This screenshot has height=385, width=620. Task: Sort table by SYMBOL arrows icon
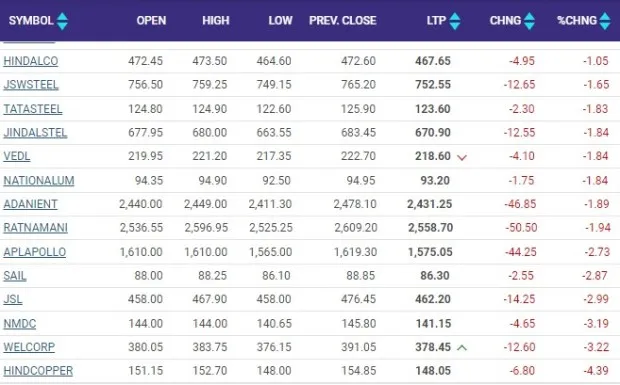point(62,21)
